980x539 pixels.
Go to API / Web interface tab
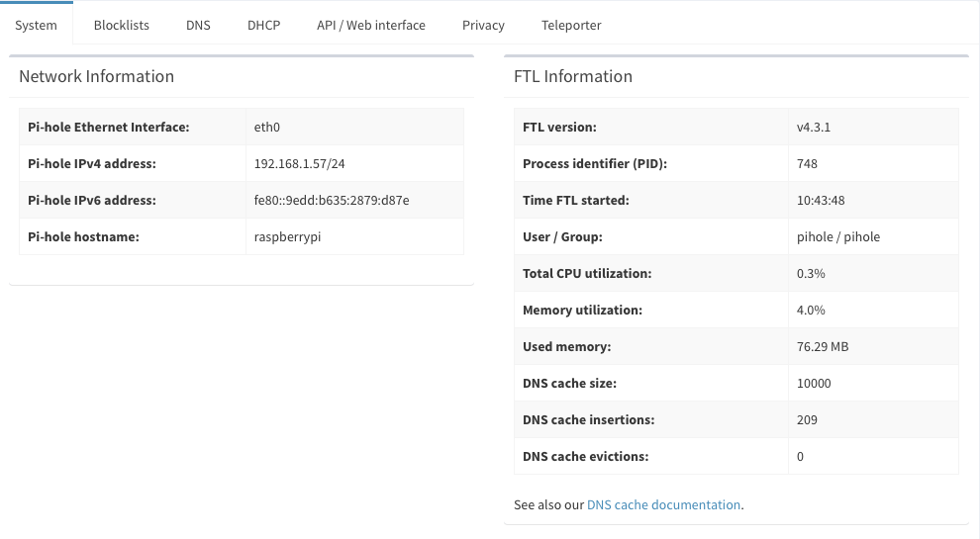coord(370,25)
